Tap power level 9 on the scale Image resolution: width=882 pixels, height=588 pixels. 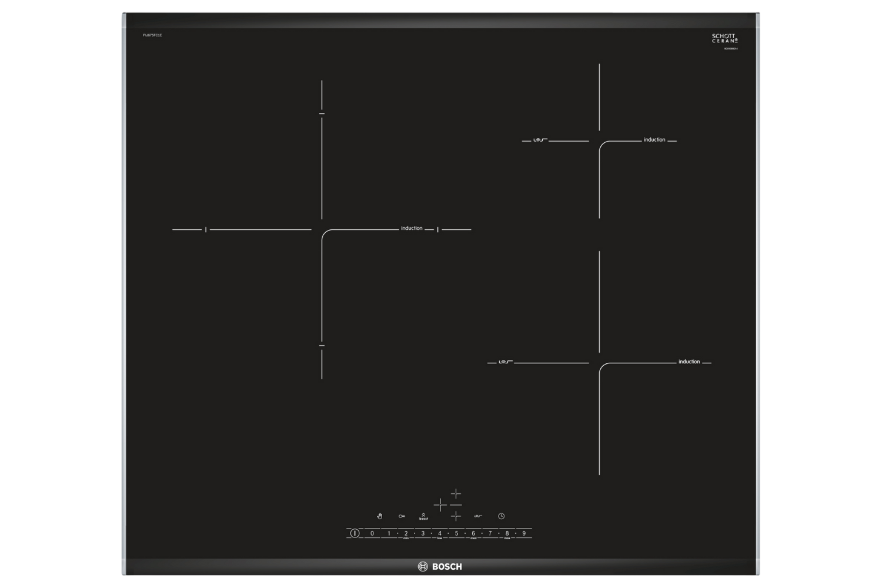coord(524,533)
